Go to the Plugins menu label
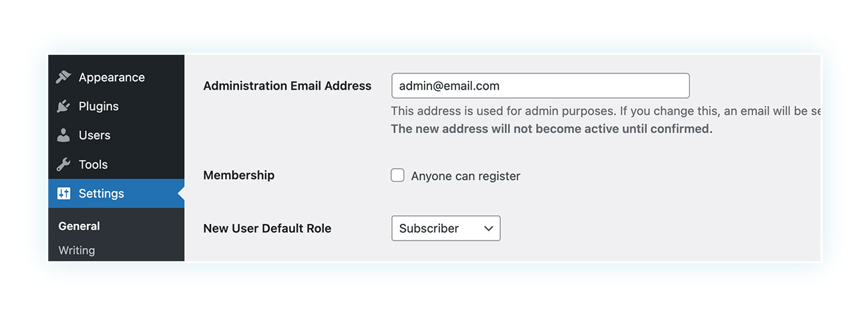868x314 pixels. click(x=99, y=106)
